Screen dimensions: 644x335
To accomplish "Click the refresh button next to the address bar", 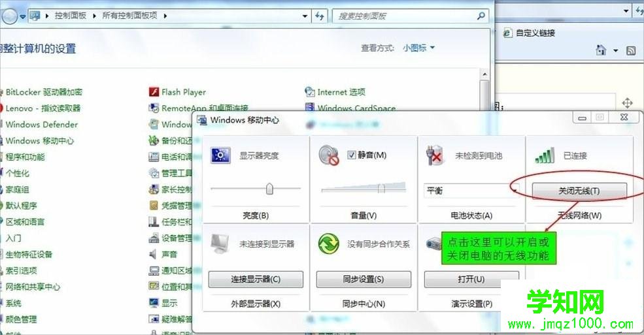I will [x=320, y=16].
